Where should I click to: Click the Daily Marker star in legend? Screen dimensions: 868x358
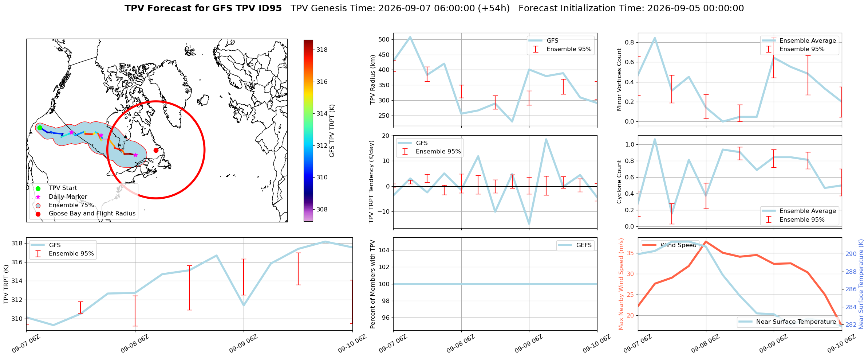pyautogui.click(x=38, y=197)
